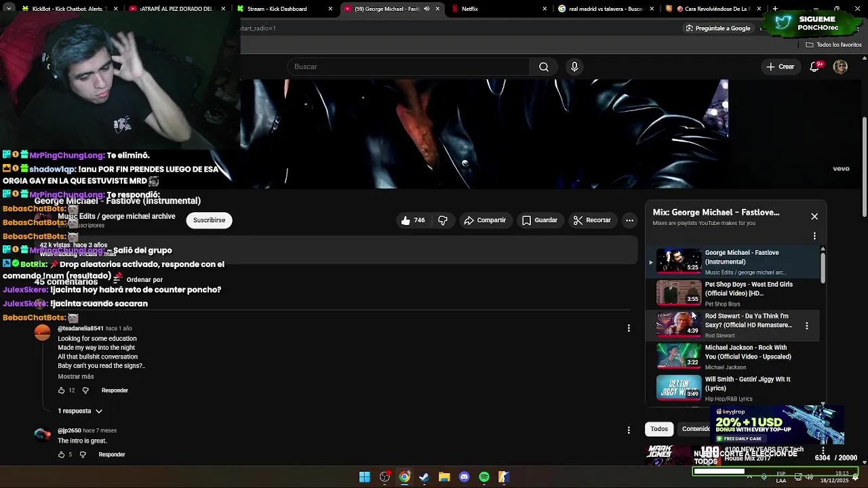Open the Crear create menu

780,66
